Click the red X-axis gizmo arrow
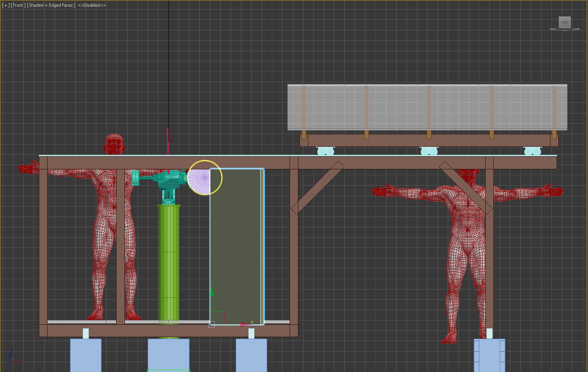The width and height of the screenshot is (588, 372). [x=244, y=324]
